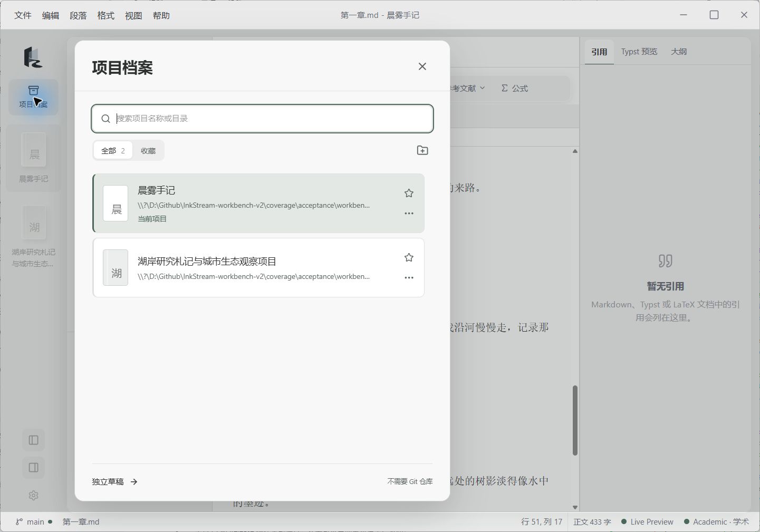
Task: Open the 格式 menu
Action: pyautogui.click(x=106, y=15)
